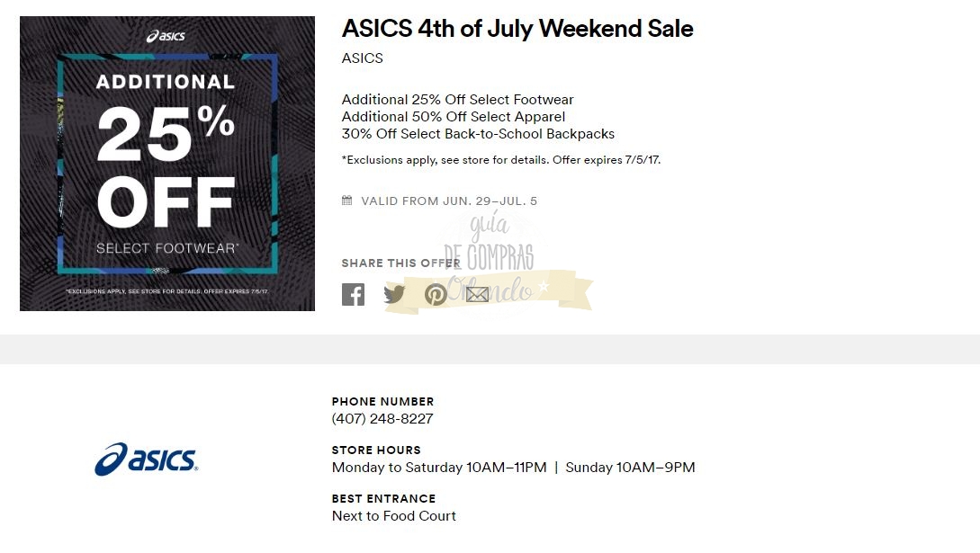Click the calendar icon beside the valid dates
This screenshot has width=980, height=553.
tap(347, 201)
